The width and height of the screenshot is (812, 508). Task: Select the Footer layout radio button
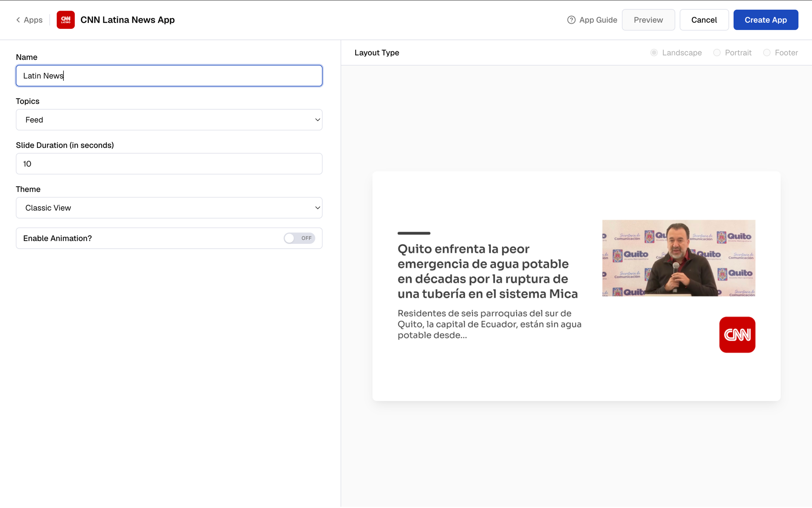[767, 53]
